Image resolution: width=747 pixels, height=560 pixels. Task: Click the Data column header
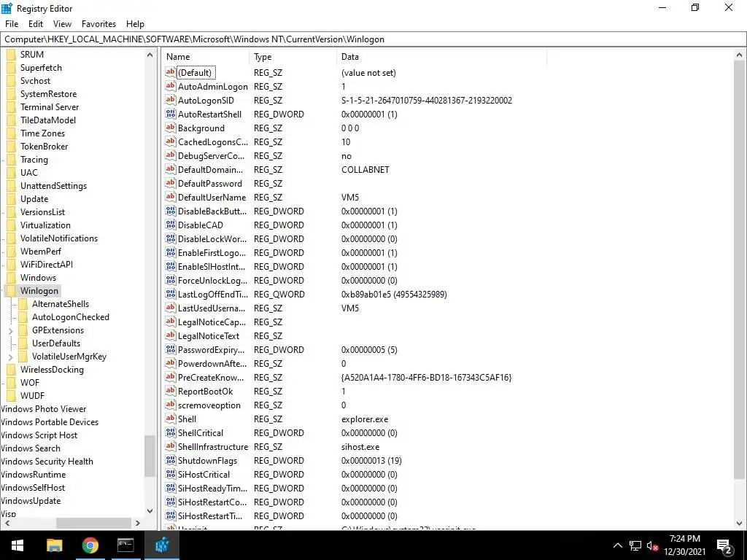coord(441,57)
